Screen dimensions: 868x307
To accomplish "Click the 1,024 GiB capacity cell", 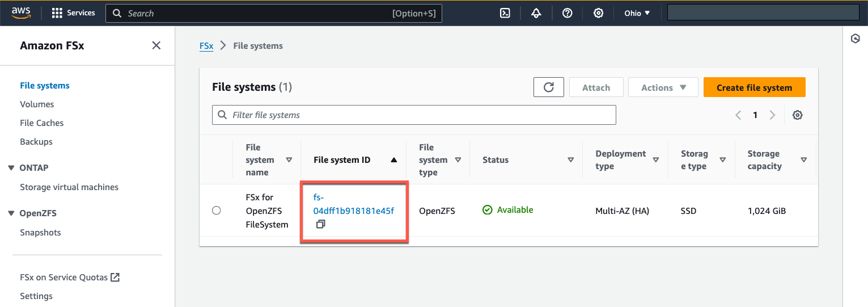I will click(767, 211).
